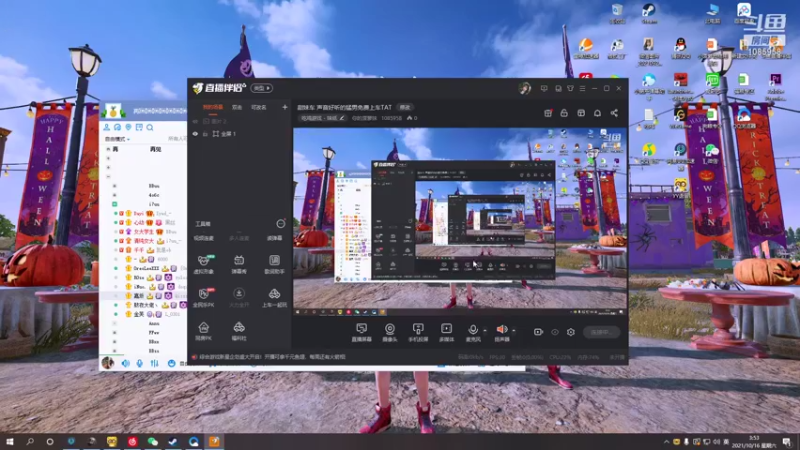Switch to the second scene tab

(237, 107)
